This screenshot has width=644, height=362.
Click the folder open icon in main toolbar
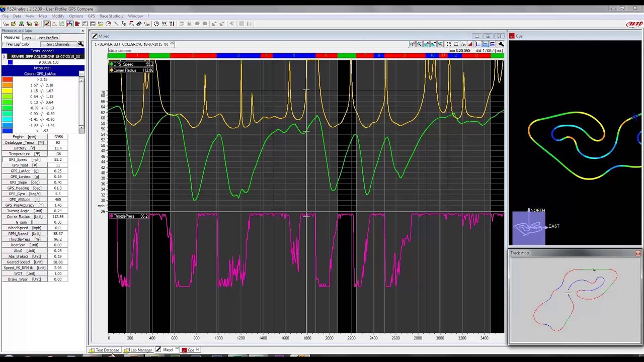point(14,24)
